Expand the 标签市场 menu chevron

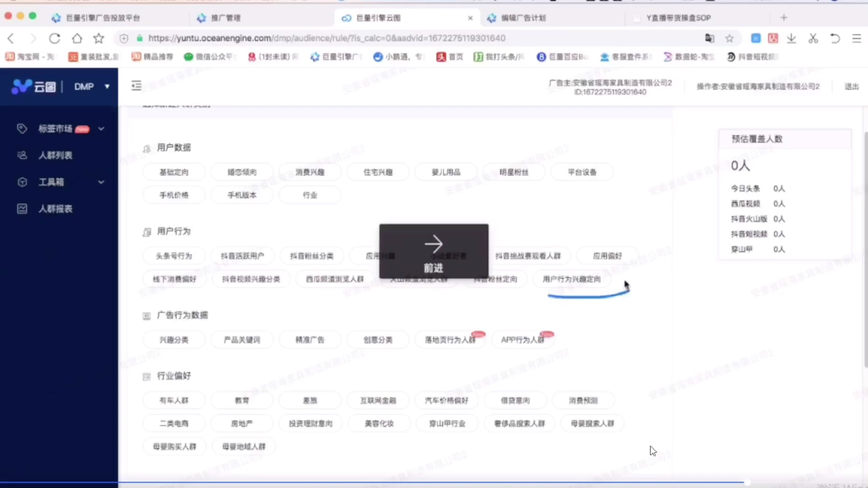tap(101, 129)
